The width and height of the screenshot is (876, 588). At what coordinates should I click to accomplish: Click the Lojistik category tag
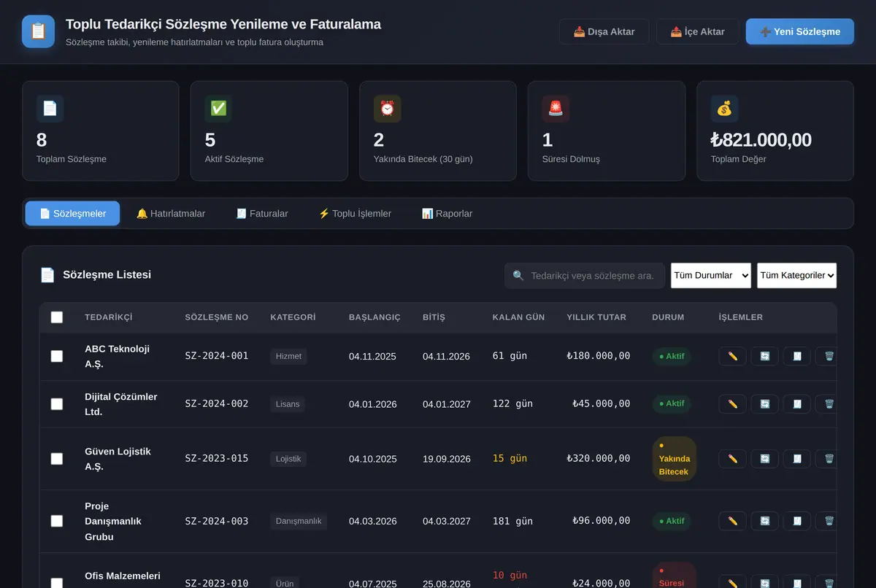[x=288, y=459]
